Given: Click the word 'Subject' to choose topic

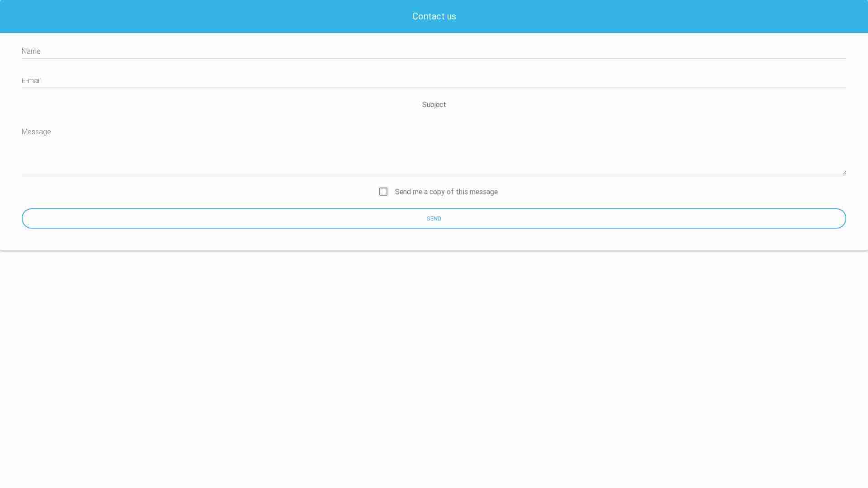Looking at the screenshot, I should pos(434,105).
